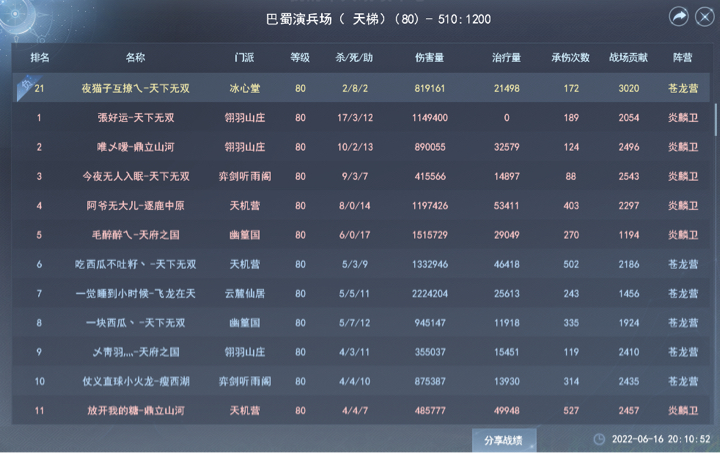Sort by the 排名 rank column header
720x453 pixels.
(40, 57)
